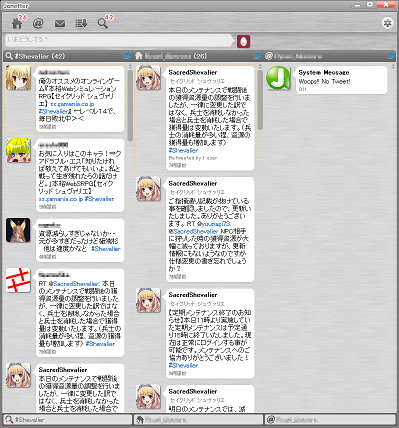Click Twitter bird icon in #Shevalier column header

[x=127, y=56]
